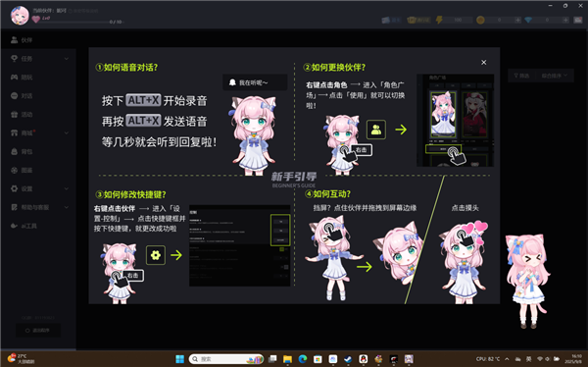The image size is (588, 367).
Task: Click the 我在听呢~ notification bubble
Action: pos(255,82)
